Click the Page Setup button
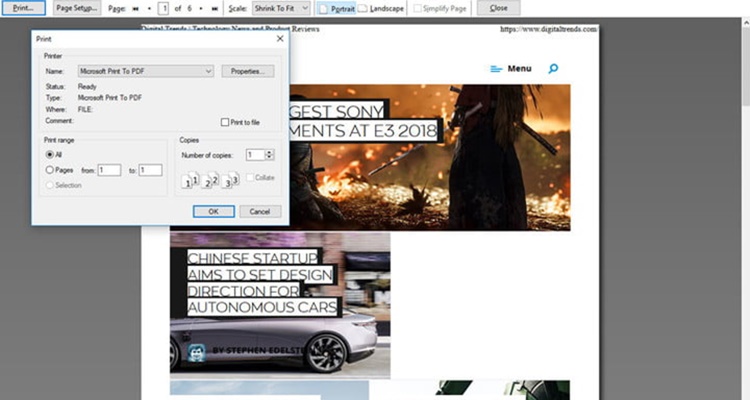750x400 pixels. (x=77, y=8)
